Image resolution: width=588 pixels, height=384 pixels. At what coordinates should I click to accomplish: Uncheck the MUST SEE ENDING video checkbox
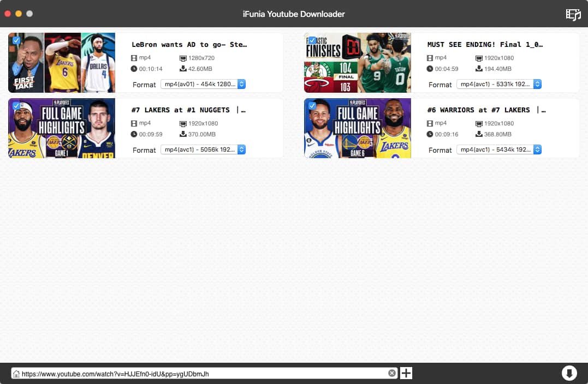(x=312, y=40)
